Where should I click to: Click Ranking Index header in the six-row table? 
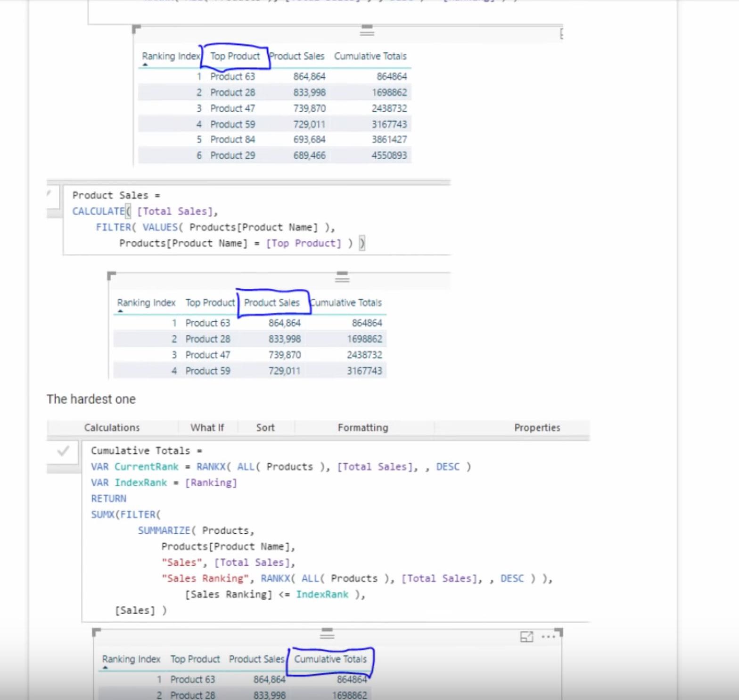[171, 56]
